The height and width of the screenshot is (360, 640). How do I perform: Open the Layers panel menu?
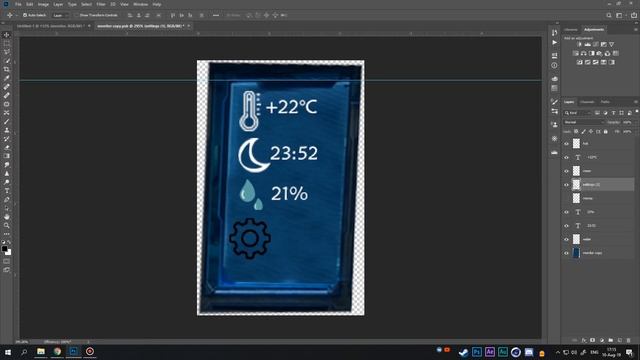(x=636, y=102)
